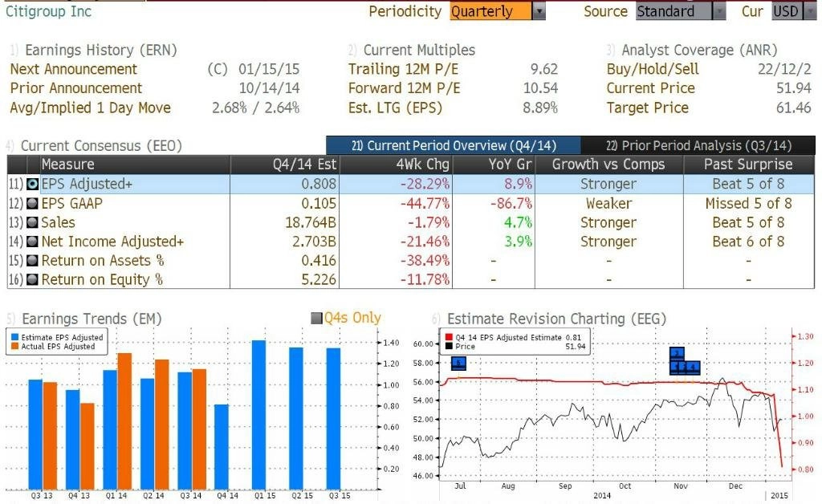The width and height of the screenshot is (822, 504).
Task: Click the Past Surprise column header
Action: (749, 165)
